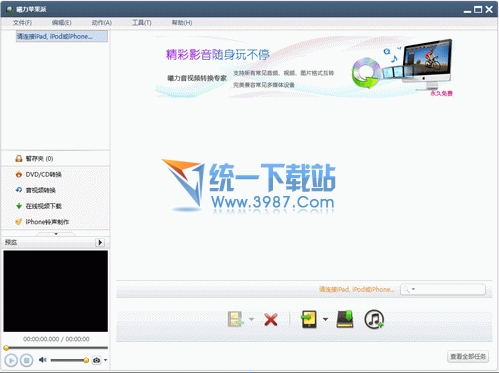The height and width of the screenshot is (373, 499).
Task: Click the speaker mute icon
Action: [43, 360]
